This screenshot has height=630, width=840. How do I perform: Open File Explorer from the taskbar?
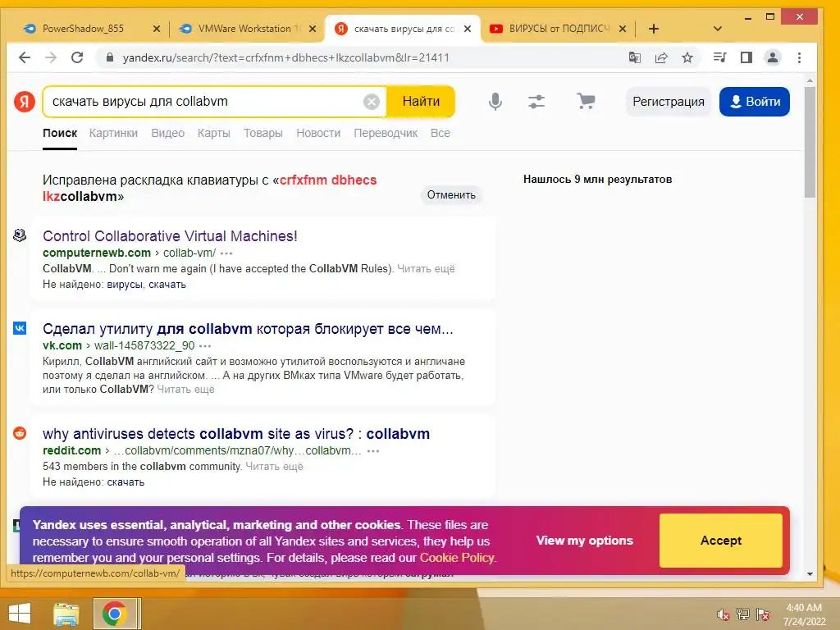pos(66,614)
